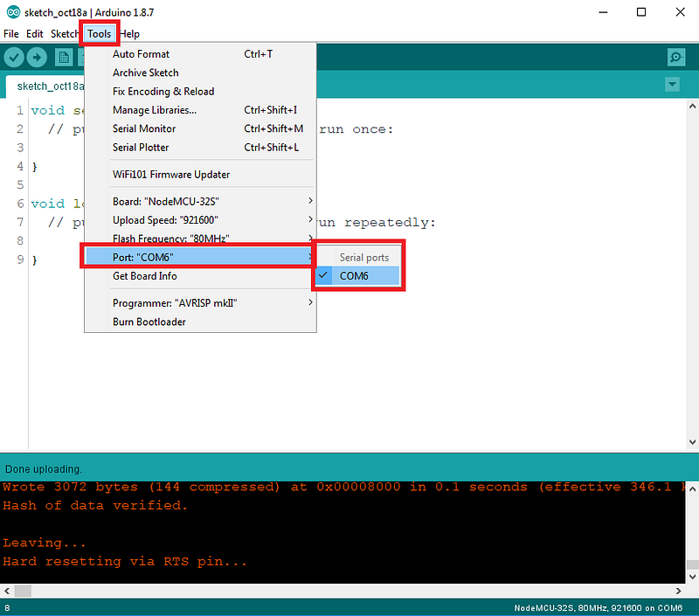This screenshot has height=616, width=699.
Task: Choose Archive Sketch menu entry
Action: tap(200, 73)
